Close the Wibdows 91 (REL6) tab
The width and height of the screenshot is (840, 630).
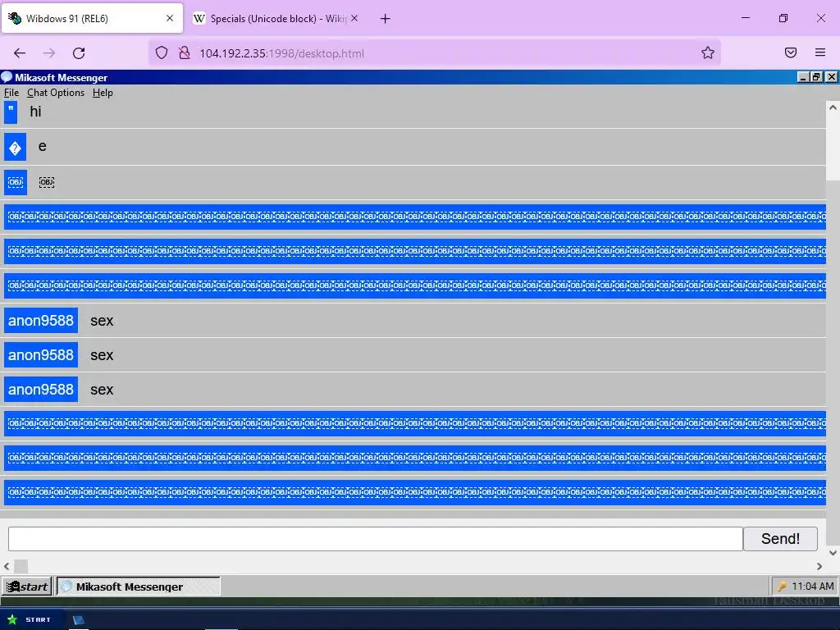coord(170,18)
